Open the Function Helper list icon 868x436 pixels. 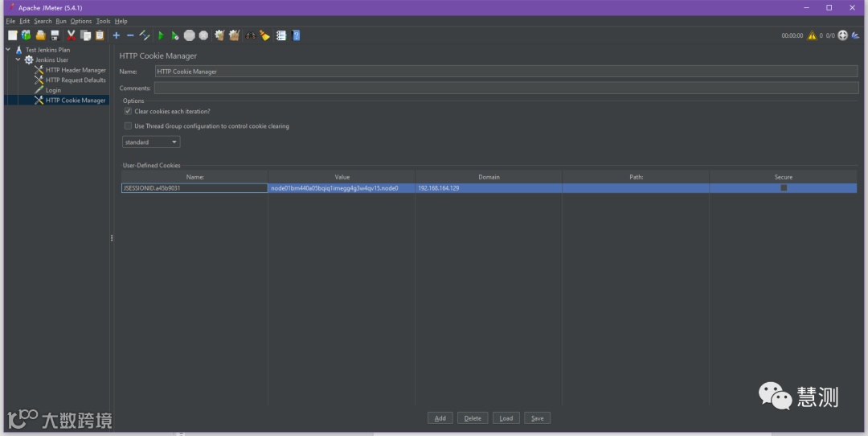281,35
